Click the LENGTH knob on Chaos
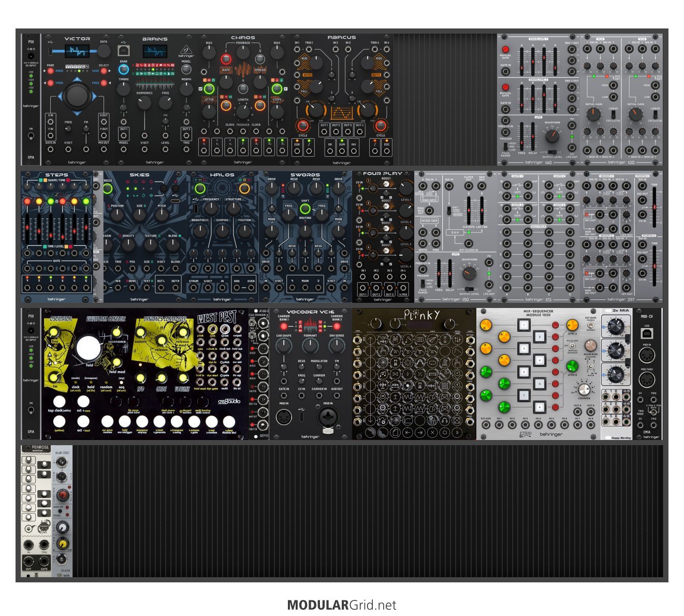The image size is (684, 616). pos(243,112)
